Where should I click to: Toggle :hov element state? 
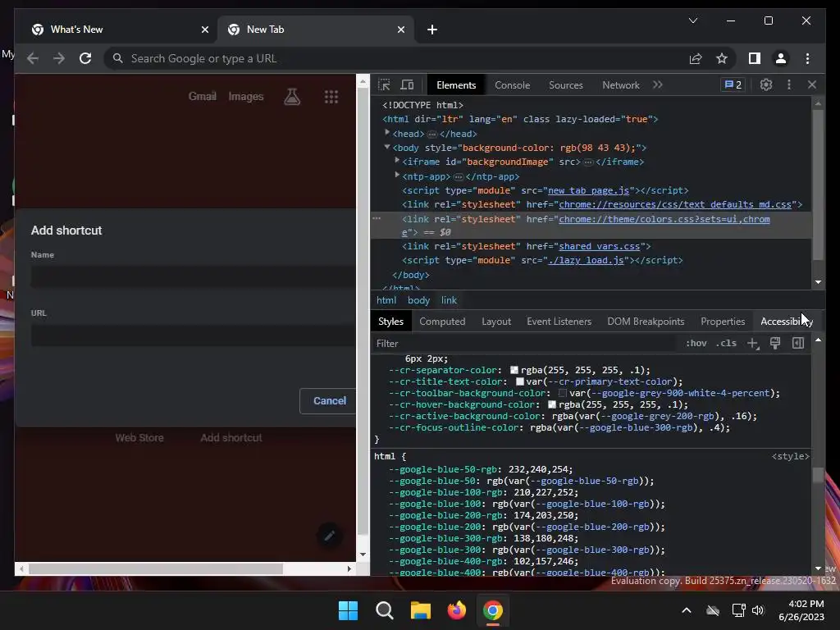click(696, 344)
